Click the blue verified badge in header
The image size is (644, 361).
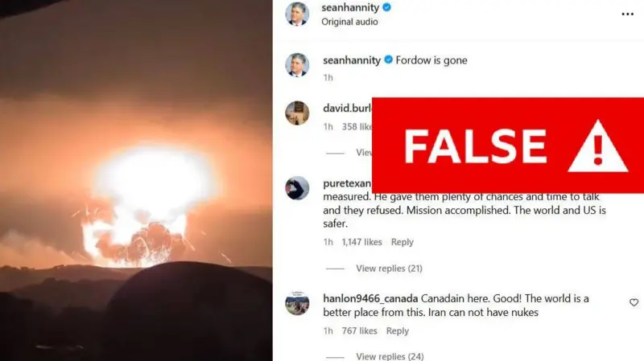click(x=386, y=7)
